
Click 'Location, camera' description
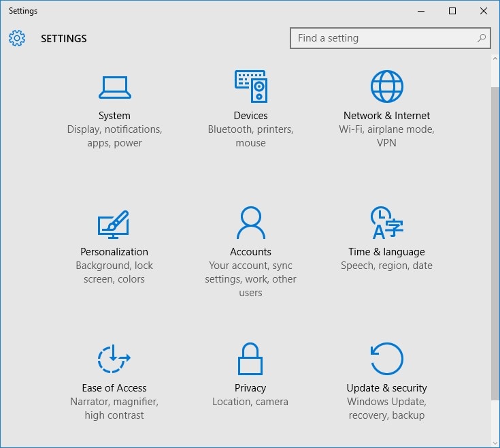(250, 402)
